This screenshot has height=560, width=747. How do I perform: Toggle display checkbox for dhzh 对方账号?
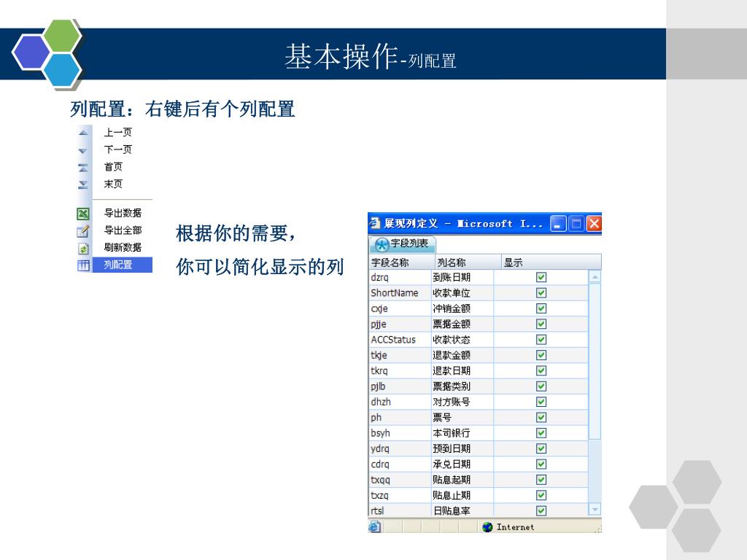coord(541,402)
